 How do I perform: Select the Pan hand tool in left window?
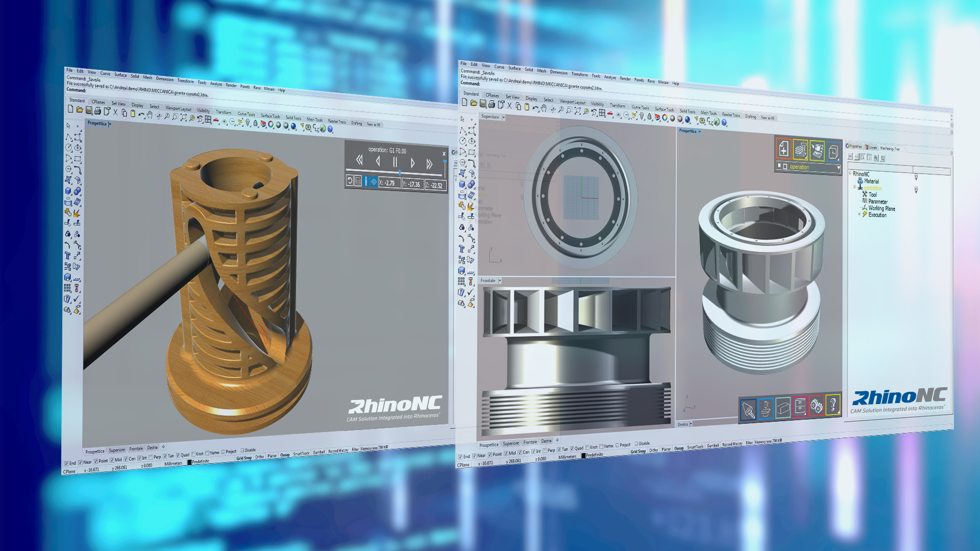click(x=150, y=115)
